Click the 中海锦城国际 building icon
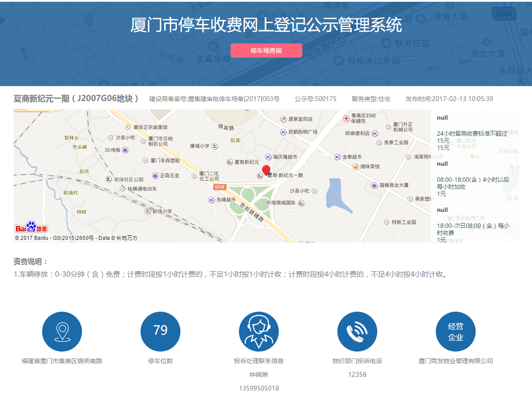 pos(301,203)
